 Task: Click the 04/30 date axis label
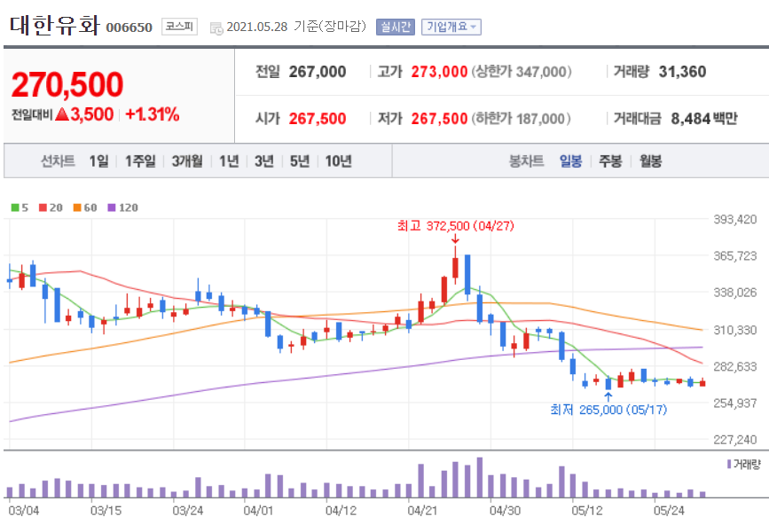(505, 511)
